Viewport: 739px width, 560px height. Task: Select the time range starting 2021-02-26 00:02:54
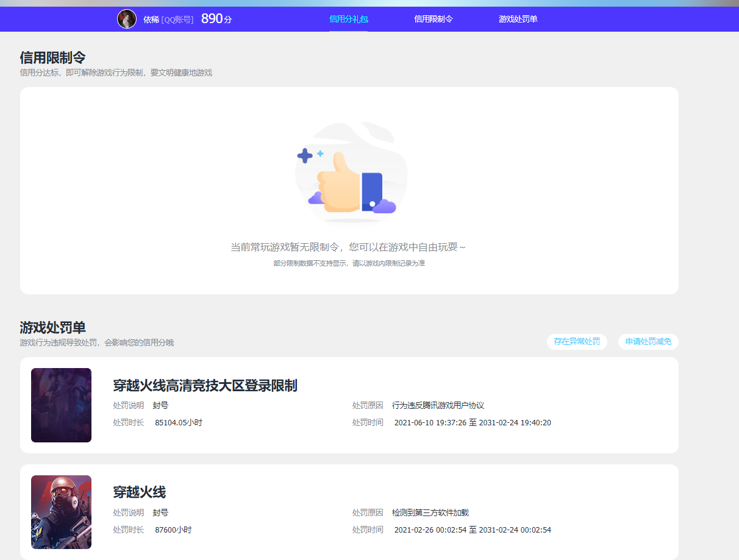coord(473,530)
